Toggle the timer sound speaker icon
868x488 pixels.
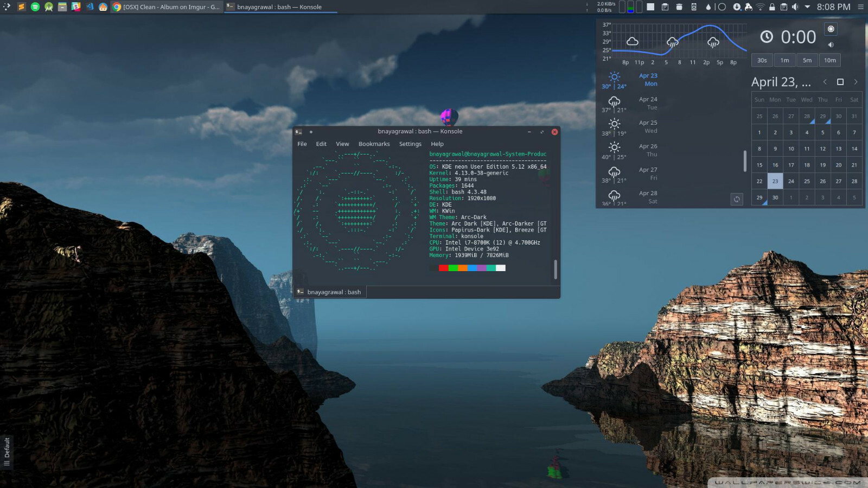coord(831,44)
